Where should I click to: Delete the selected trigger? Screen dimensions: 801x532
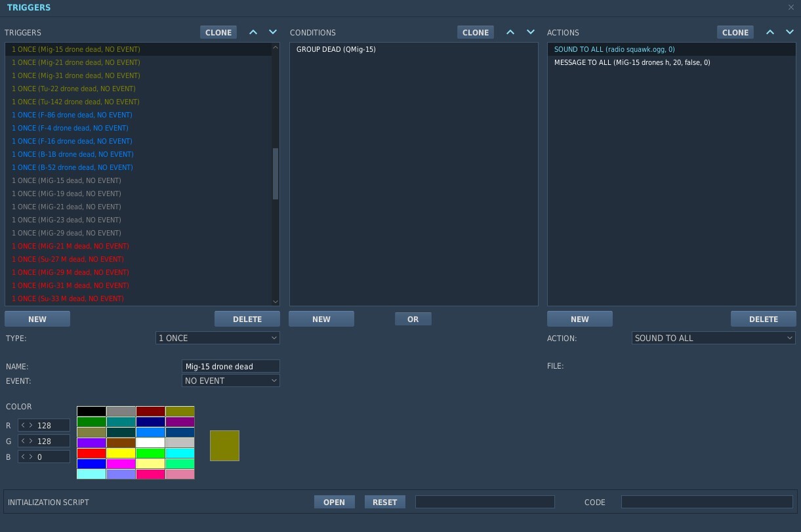pos(247,319)
